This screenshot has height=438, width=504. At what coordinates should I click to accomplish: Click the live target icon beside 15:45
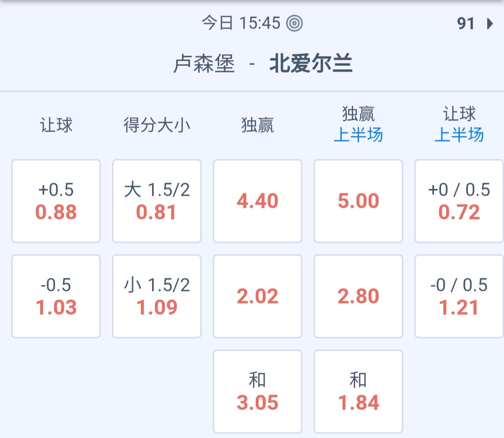294,23
